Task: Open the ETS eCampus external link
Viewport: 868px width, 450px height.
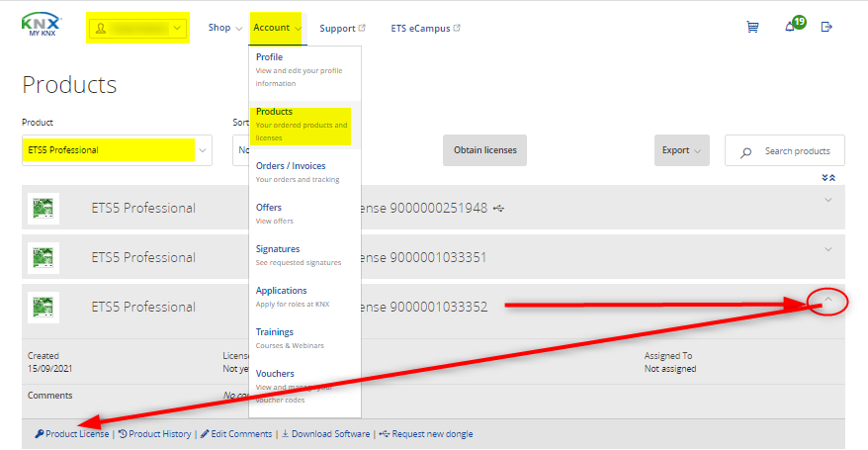Action: tap(425, 29)
